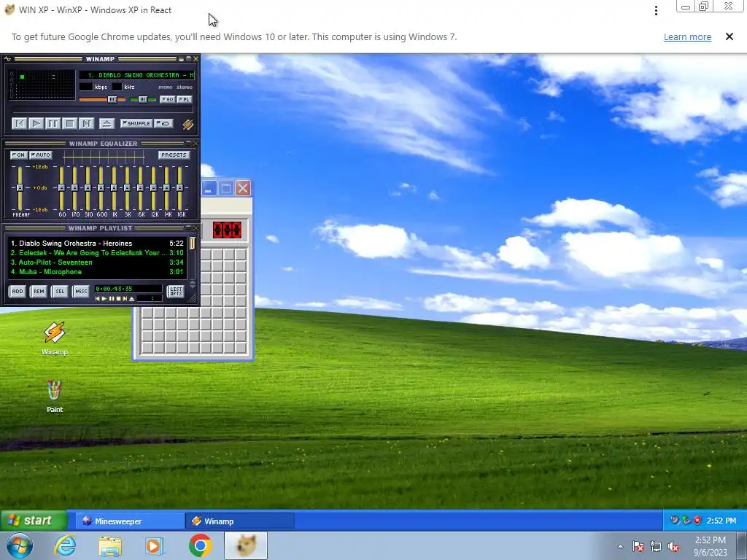Toggle the PL playlist window button
The width and height of the screenshot is (747, 560).
tap(184, 99)
